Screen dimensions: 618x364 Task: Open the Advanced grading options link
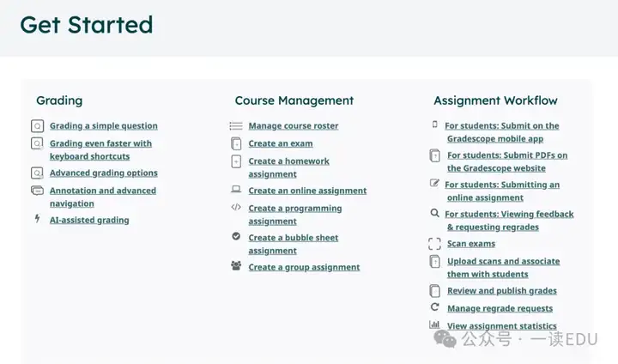click(104, 173)
